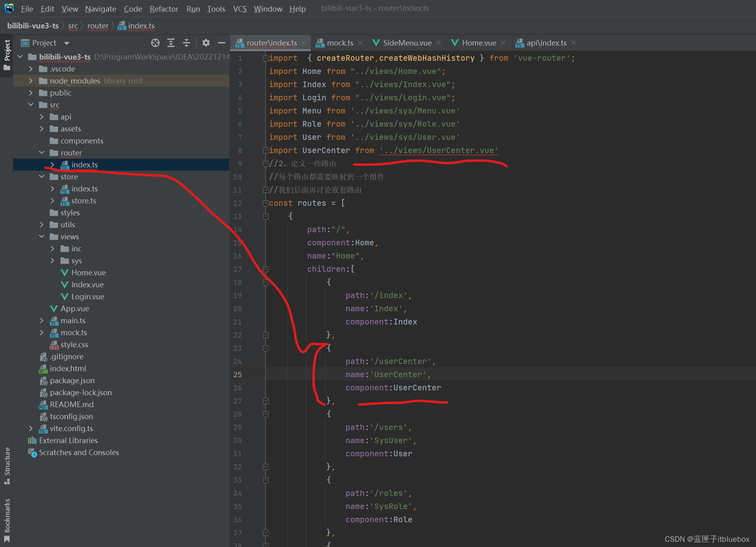Close the mock.ts editor tab
Viewport: 756px width, 547px height.
[360, 43]
